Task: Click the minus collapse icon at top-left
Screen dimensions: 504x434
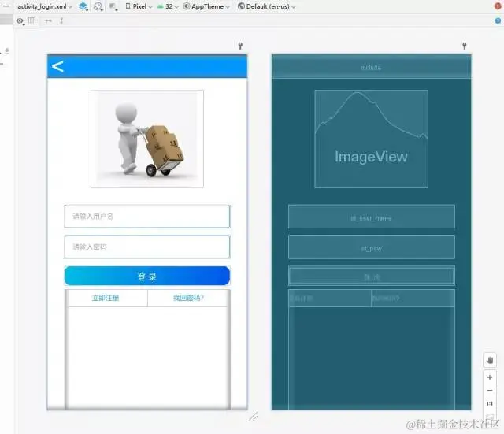Action: 6,6
